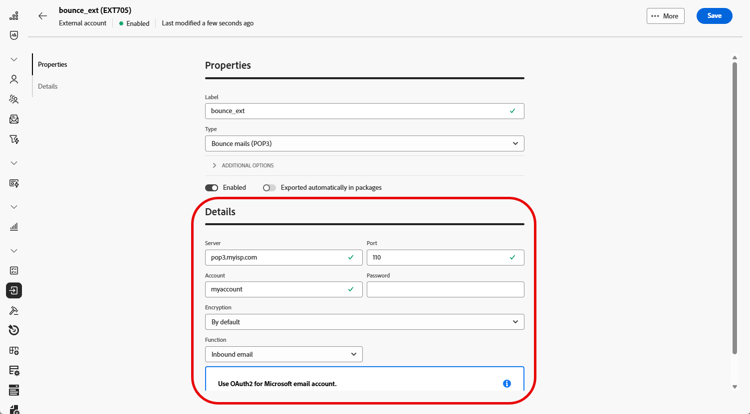Open the audiences people sidebar icon
The width and height of the screenshot is (750, 414).
tap(14, 99)
